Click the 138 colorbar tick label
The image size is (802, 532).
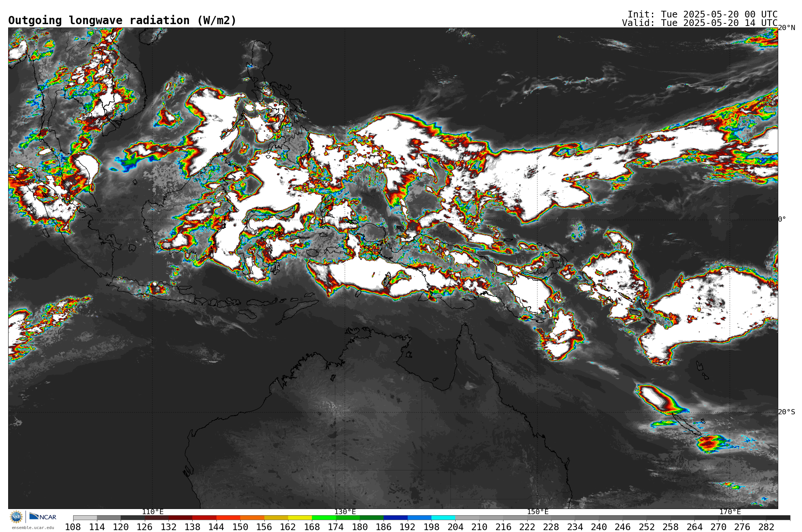[192, 527]
